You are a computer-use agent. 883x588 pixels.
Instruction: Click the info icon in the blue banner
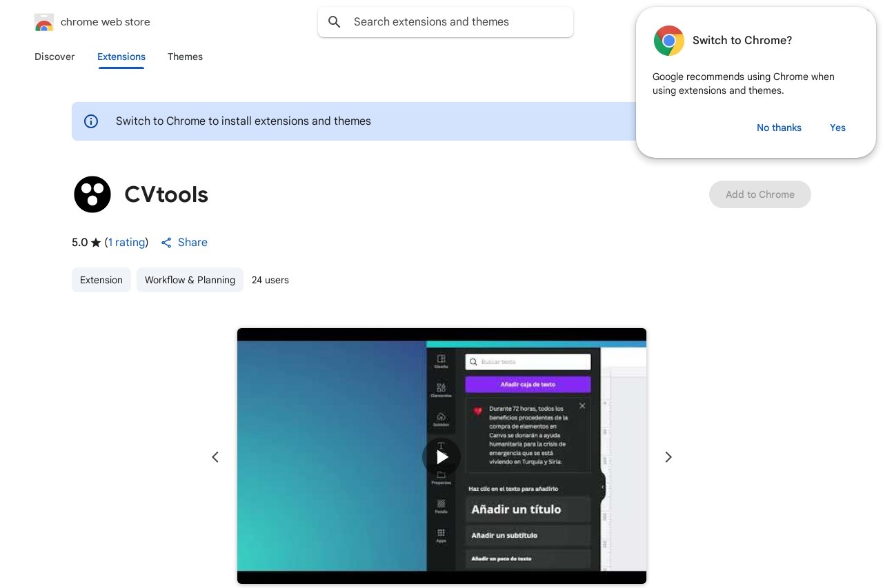click(91, 121)
